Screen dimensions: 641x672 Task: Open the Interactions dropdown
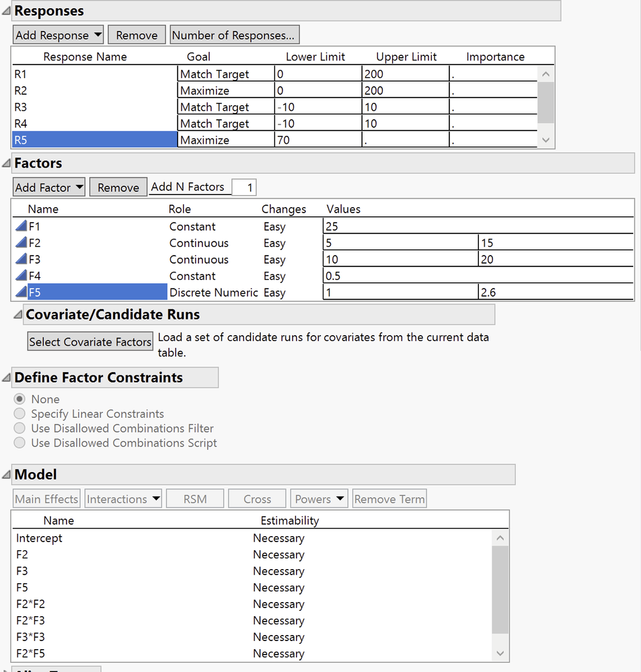[123, 498]
